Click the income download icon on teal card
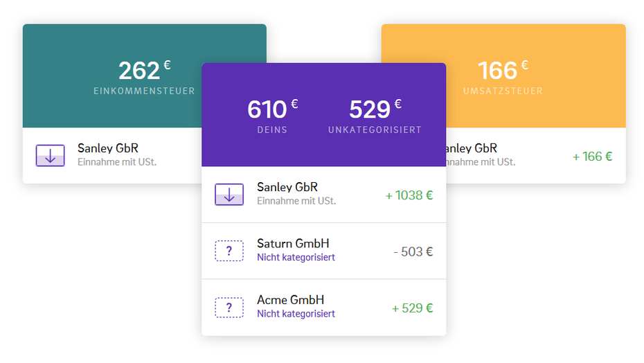The height and width of the screenshot is (363, 644). [x=50, y=155]
